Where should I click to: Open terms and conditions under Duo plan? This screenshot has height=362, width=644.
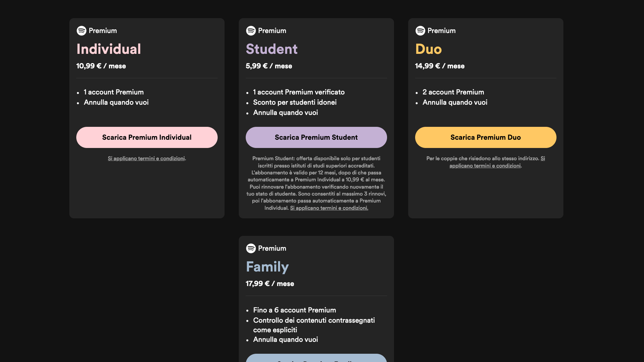coord(485,166)
